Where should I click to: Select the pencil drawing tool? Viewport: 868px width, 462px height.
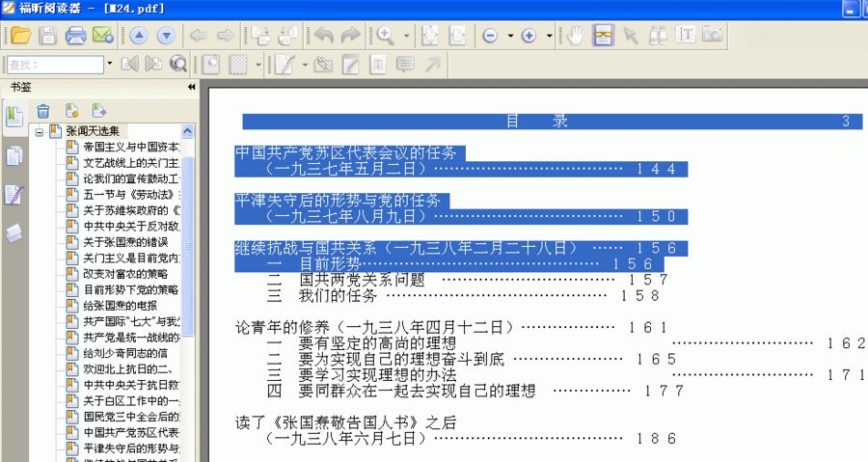285,65
